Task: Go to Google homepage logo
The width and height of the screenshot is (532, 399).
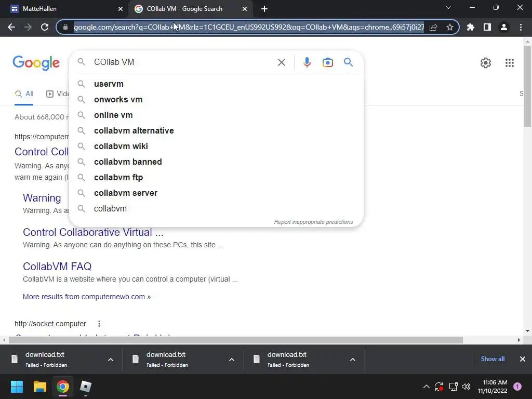Action: pos(36,63)
